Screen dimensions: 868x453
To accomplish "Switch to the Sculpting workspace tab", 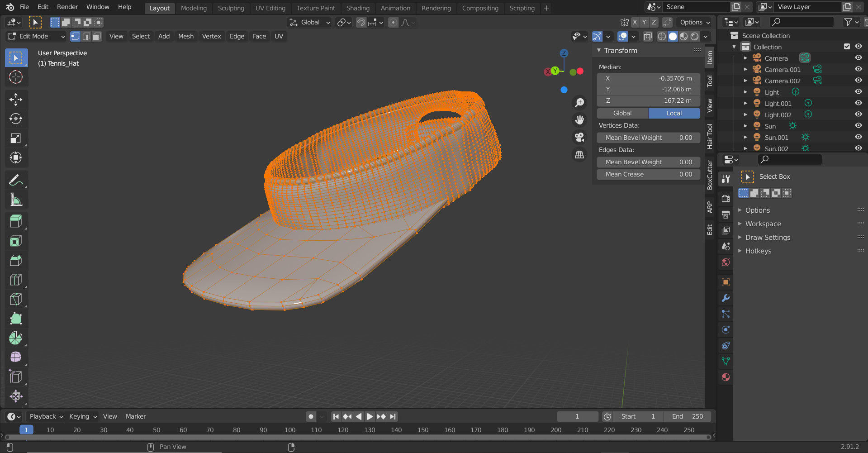I will click(x=231, y=8).
